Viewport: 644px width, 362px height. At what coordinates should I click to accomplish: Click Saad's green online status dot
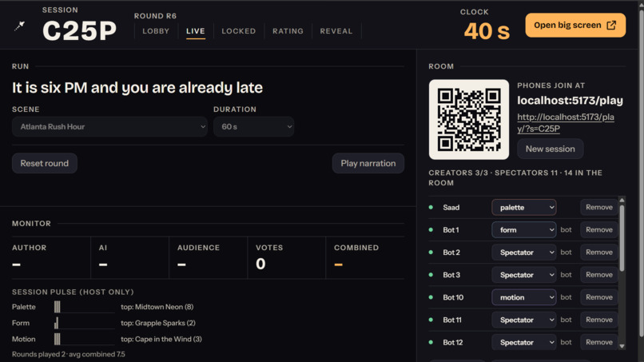431,207
